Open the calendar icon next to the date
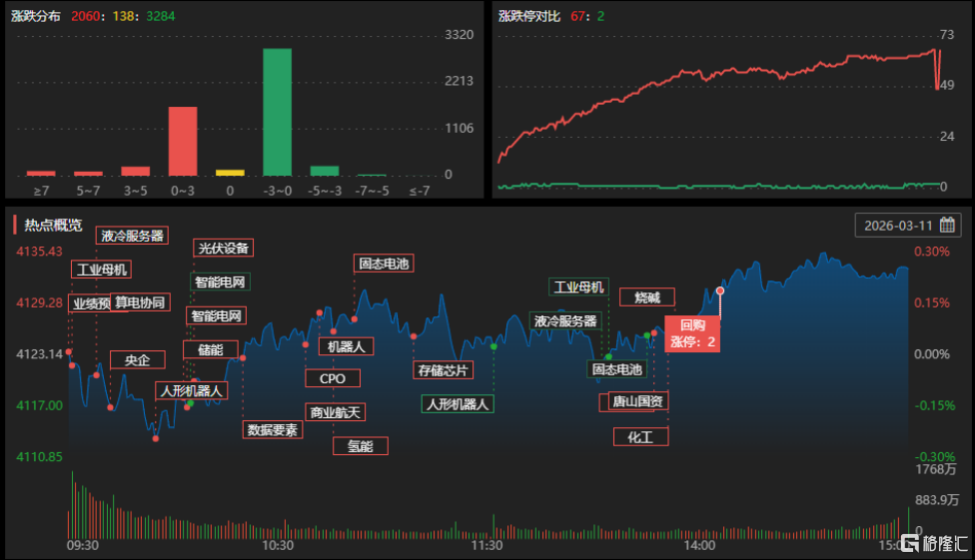 [948, 225]
